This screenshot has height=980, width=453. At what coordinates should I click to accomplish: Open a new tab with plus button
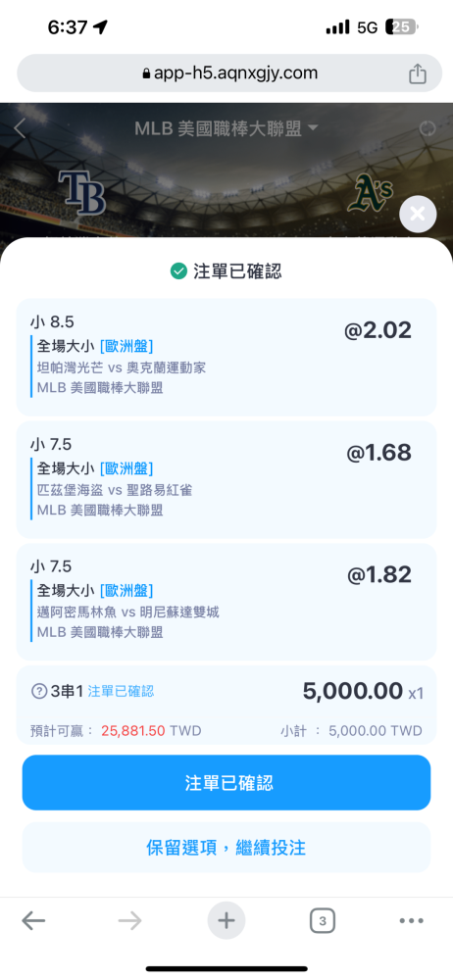point(226,920)
